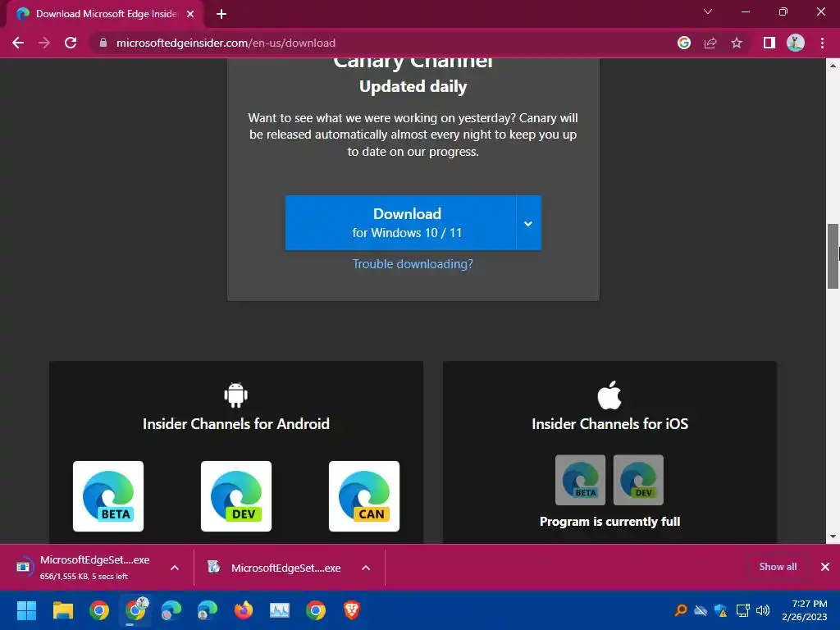The height and width of the screenshot is (630, 840).
Task: Select Android Canary channel icon
Action: (x=364, y=496)
